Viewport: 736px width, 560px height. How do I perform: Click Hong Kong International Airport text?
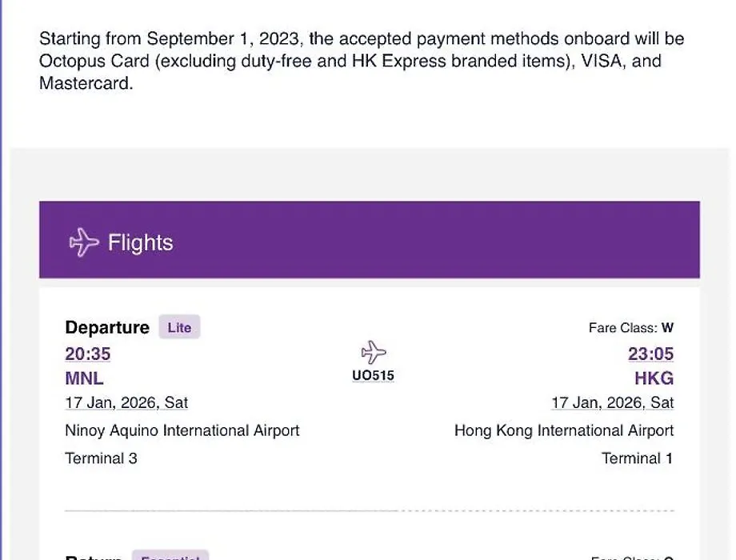[x=564, y=430]
